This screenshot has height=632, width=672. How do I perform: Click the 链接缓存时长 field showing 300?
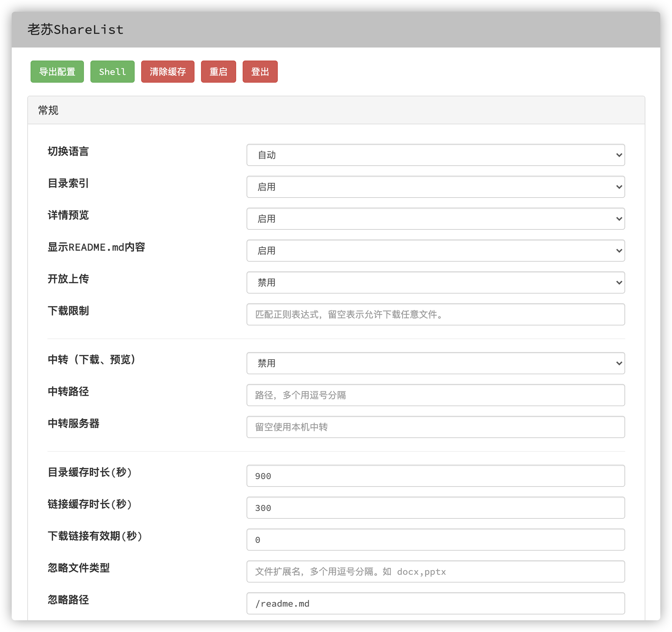(x=436, y=508)
